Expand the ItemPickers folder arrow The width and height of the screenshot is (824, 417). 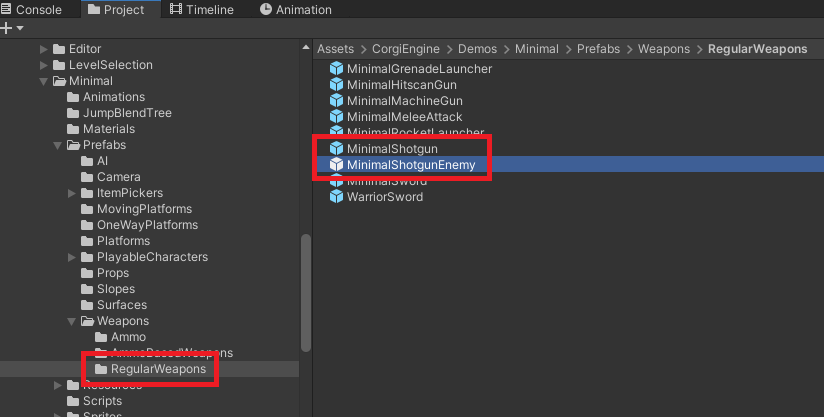pos(72,193)
